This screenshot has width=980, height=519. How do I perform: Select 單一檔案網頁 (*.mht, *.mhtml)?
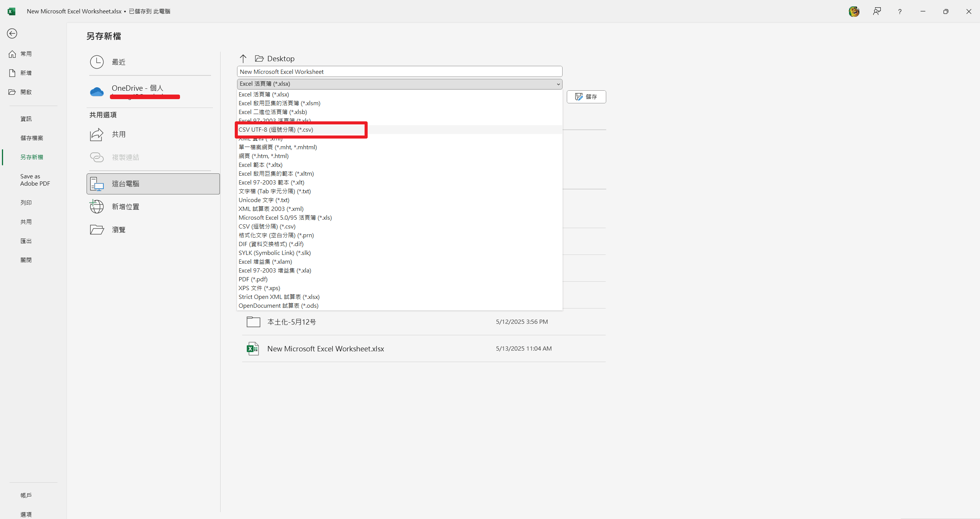click(x=399, y=147)
